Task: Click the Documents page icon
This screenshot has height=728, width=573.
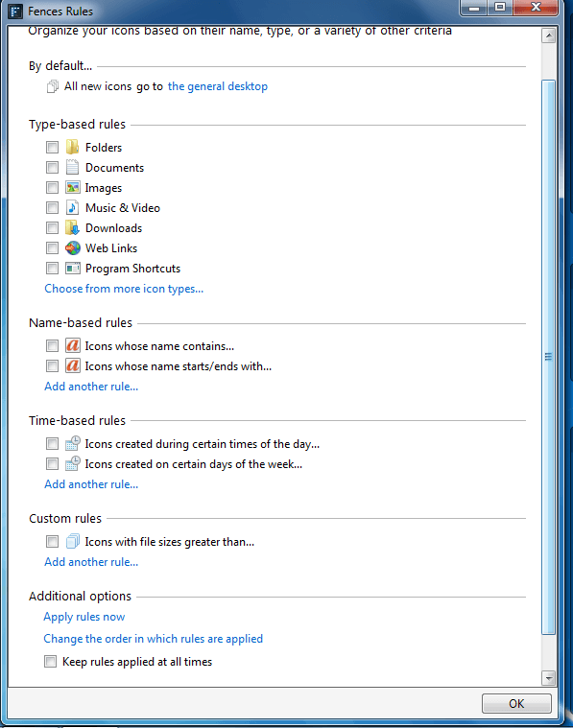Action: pos(72,167)
